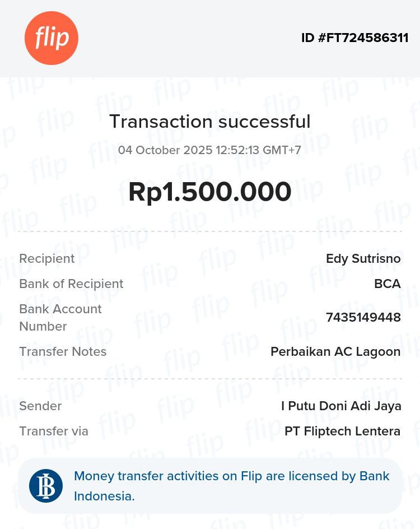The width and height of the screenshot is (420, 529).
Task: Click the Rp1.500.000 amount
Action: (209, 192)
